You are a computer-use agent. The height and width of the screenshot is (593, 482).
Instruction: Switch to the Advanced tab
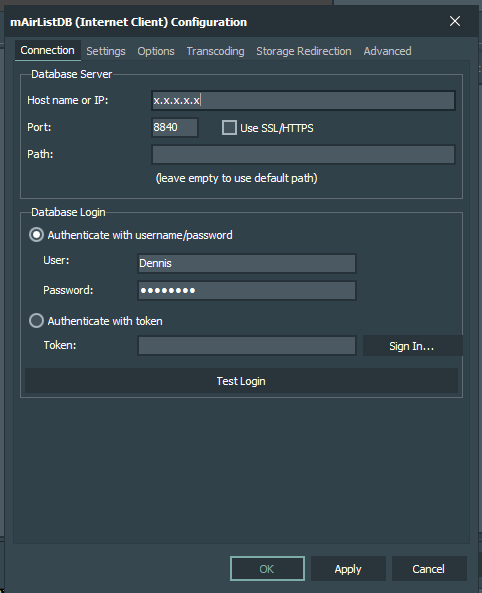pyautogui.click(x=387, y=51)
